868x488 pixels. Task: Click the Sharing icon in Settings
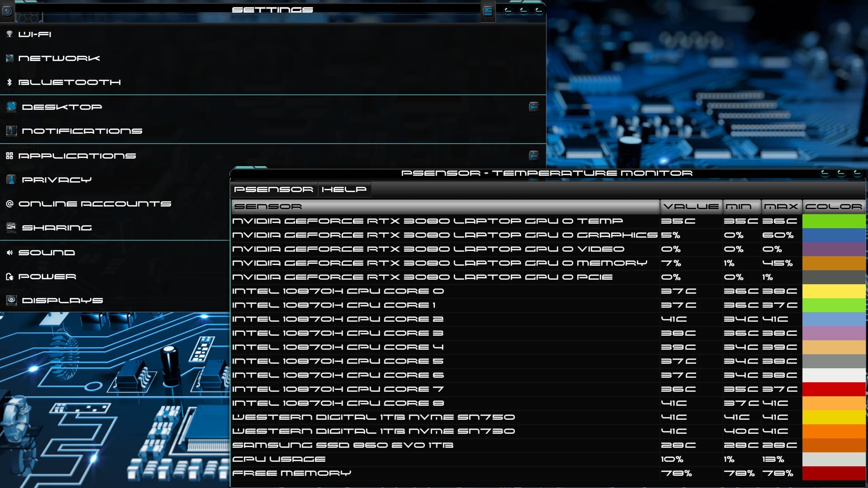pyautogui.click(x=12, y=227)
